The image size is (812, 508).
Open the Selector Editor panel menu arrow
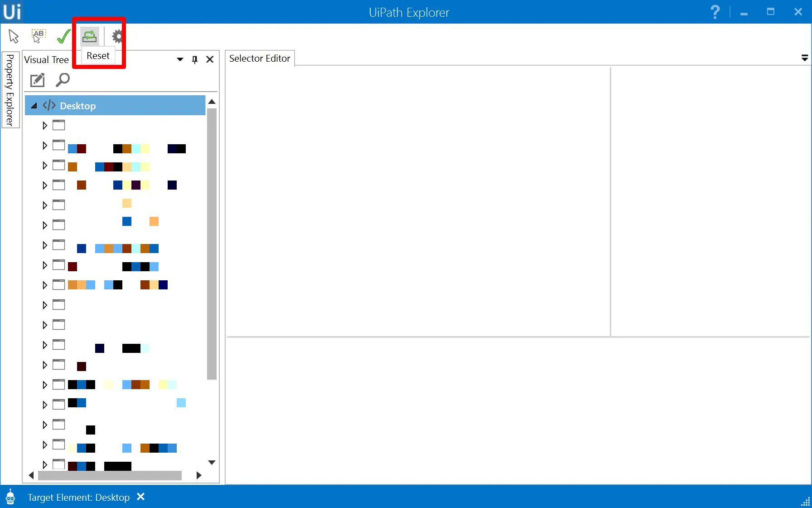click(x=805, y=58)
